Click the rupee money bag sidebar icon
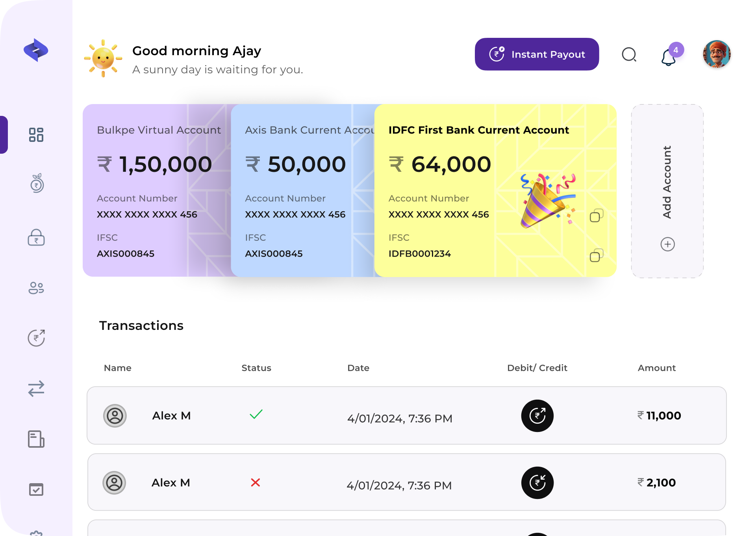The width and height of the screenshot is (756, 536). click(x=37, y=183)
